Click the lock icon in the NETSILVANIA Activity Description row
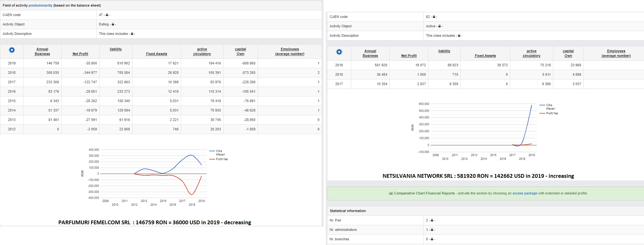644x245 pixels. point(459,35)
